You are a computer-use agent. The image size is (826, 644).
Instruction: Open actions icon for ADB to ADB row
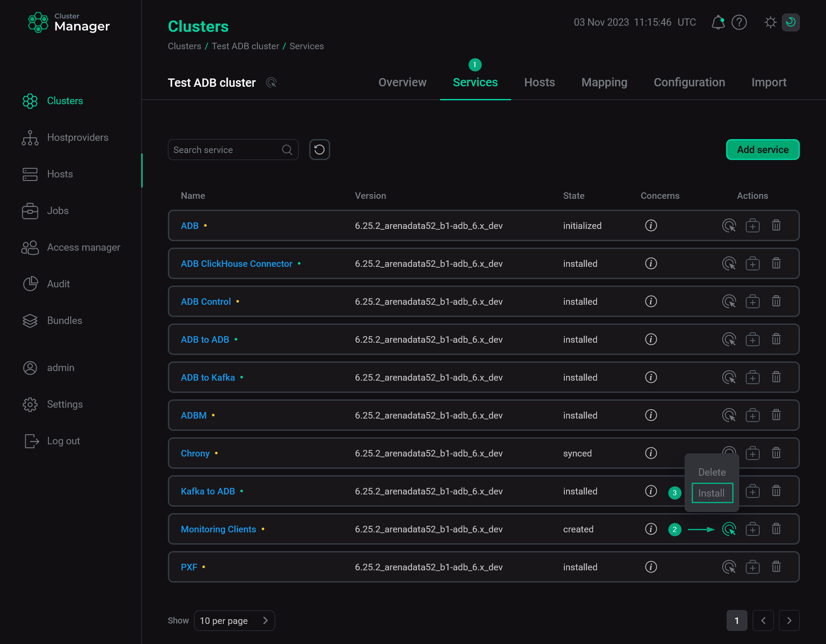[x=729, y=339]
